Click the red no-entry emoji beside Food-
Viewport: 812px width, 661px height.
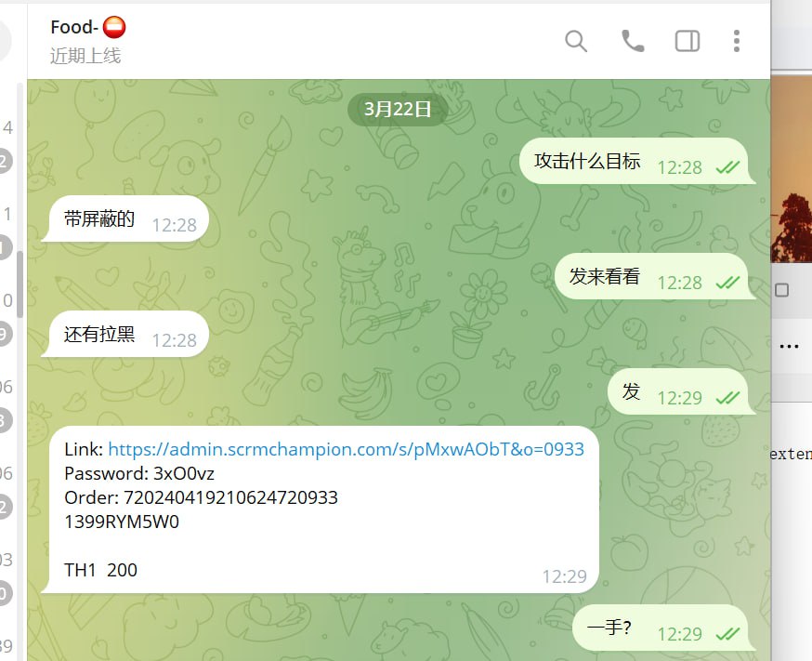114,27
